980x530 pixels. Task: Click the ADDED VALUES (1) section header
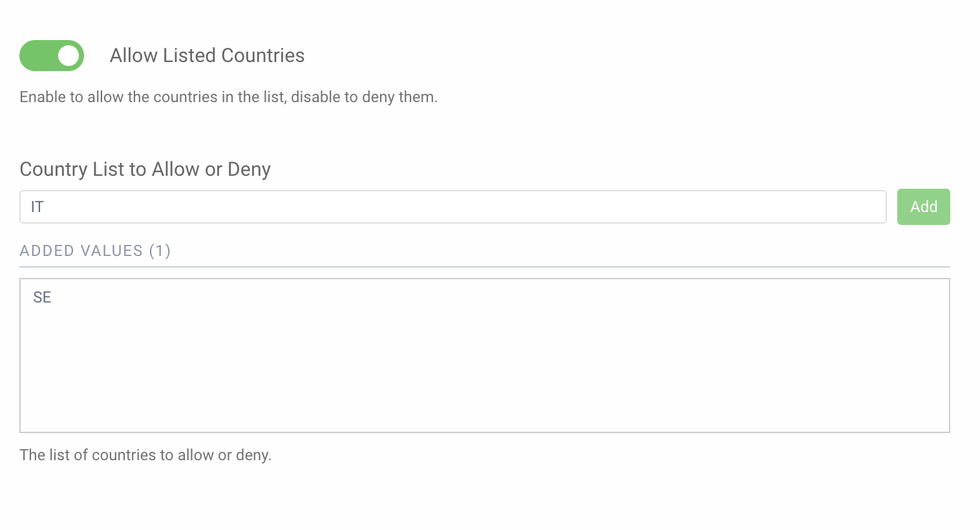click(x=95, y=251)
